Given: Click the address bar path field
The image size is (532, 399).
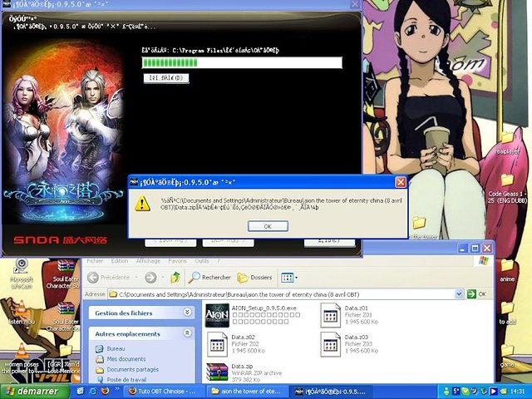Looking at the screenshot, I should point(283,294).
